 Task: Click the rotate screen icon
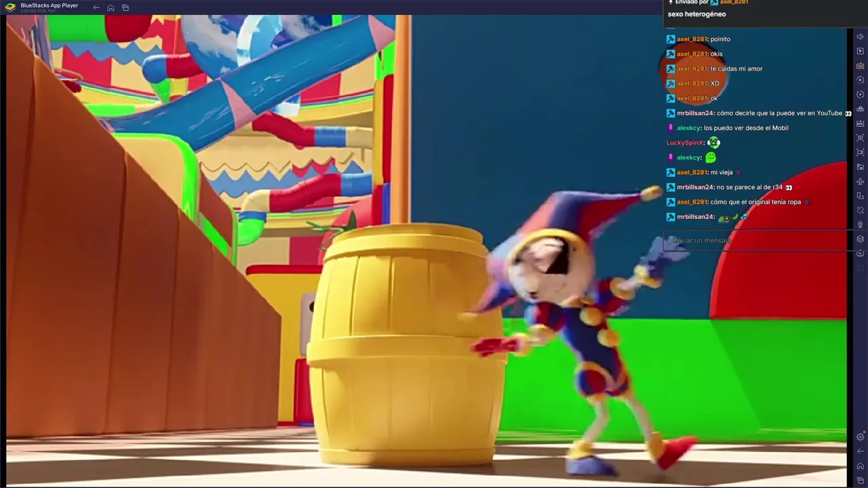pyautogui.click(x=861, y=210)
